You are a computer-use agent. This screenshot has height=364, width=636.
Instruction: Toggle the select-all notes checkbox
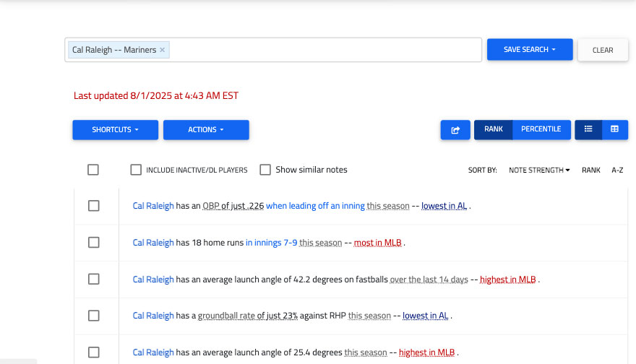93,170
